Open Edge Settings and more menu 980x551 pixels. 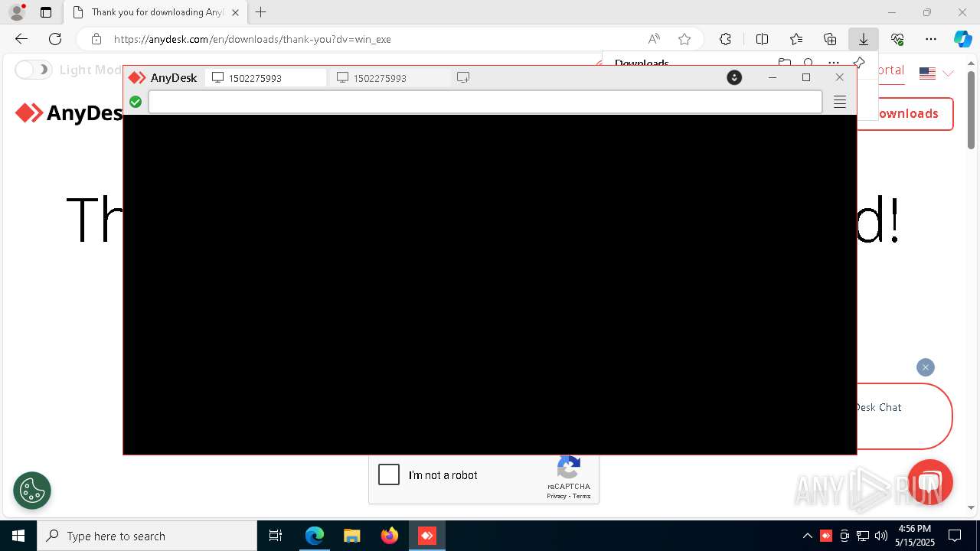point(931,39)
